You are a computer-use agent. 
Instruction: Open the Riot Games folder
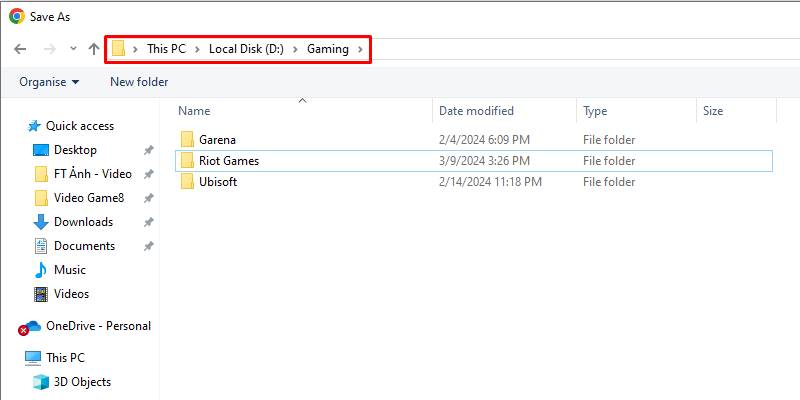pos(228,161)
